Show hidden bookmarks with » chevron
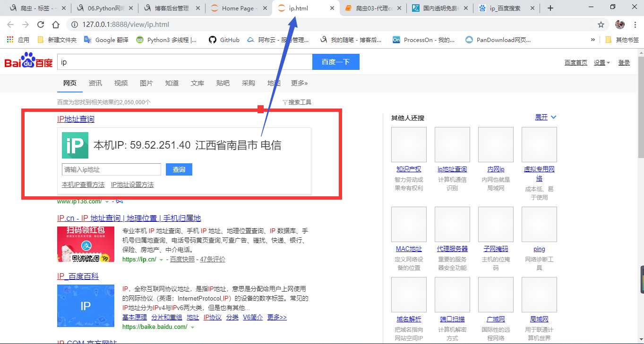Screen dimensions: 644x344 click(x=593, y=40)
